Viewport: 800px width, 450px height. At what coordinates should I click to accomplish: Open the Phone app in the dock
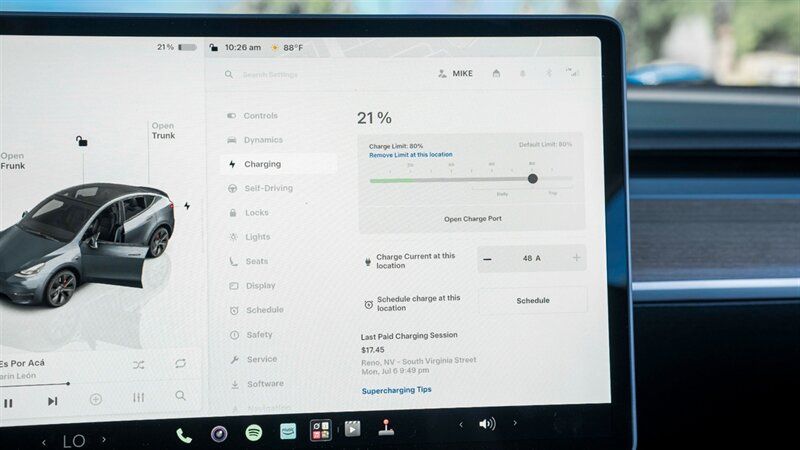184,435
